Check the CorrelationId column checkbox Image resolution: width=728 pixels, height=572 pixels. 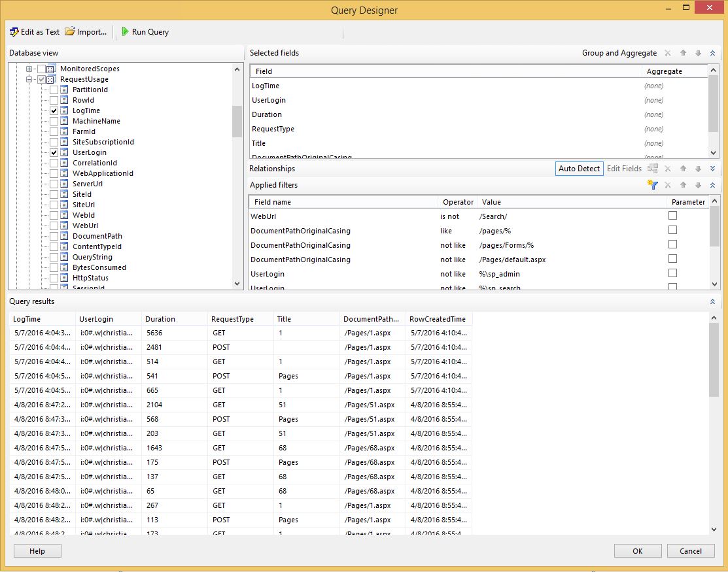(x=54, y=163)
